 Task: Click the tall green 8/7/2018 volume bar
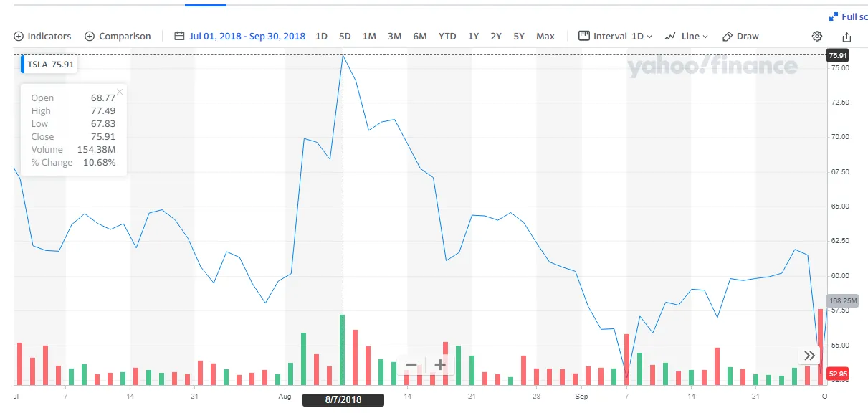pyautogui.click(x=343, y=350)
